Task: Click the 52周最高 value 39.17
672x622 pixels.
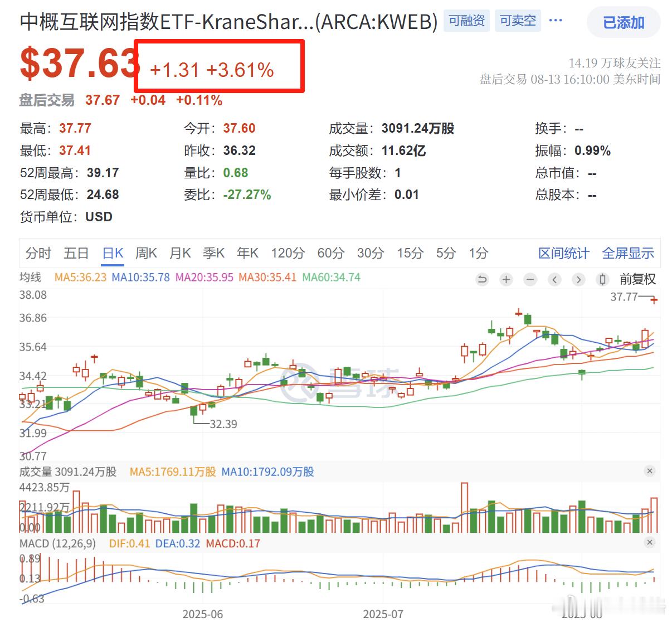Action: coord(103,173)
